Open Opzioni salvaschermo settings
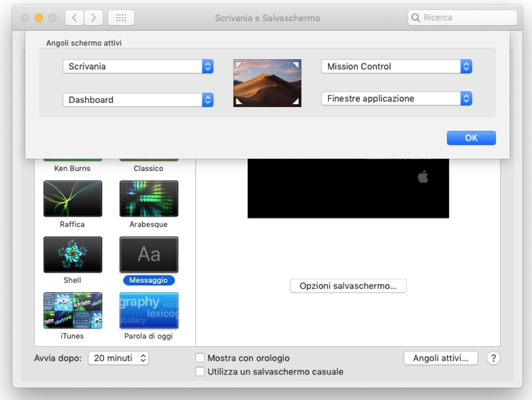532x400 pixels. point(348,286)
